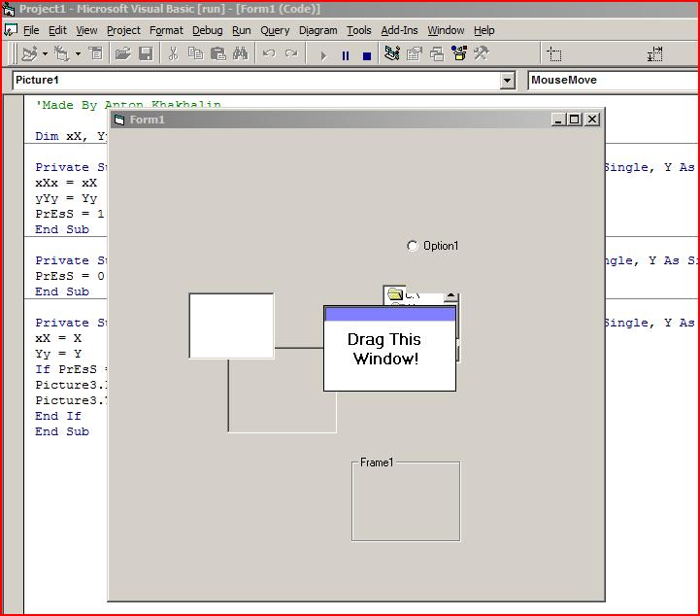Click the directory list scroll-up arrow

pos(450,296)
